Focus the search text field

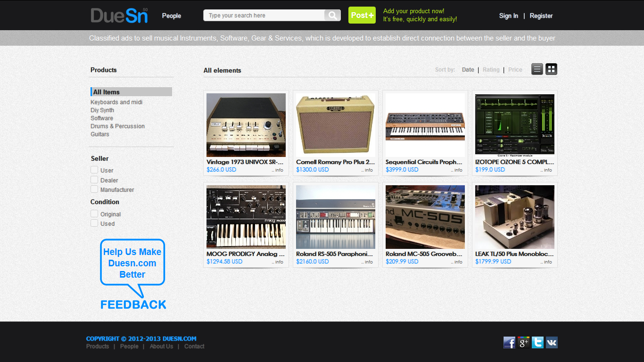tap(264, 16)
